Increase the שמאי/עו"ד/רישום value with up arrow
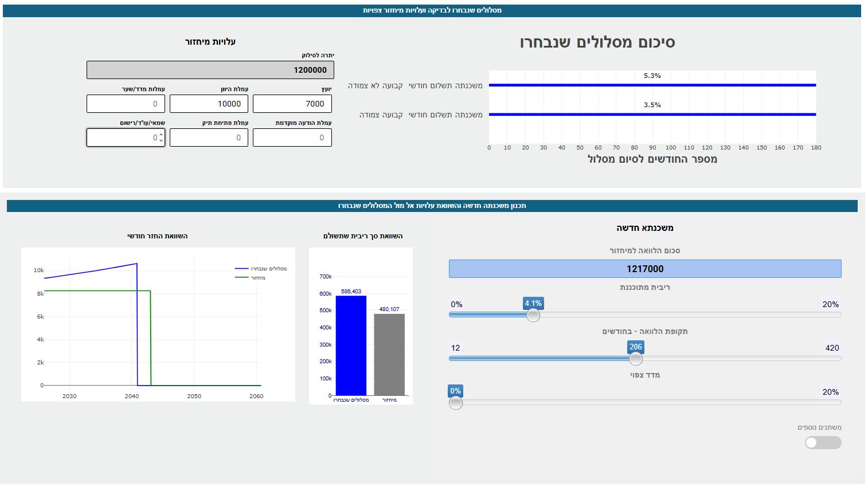Image resolution: width=868 pixels, height=487 pixels. pos(161,135)
